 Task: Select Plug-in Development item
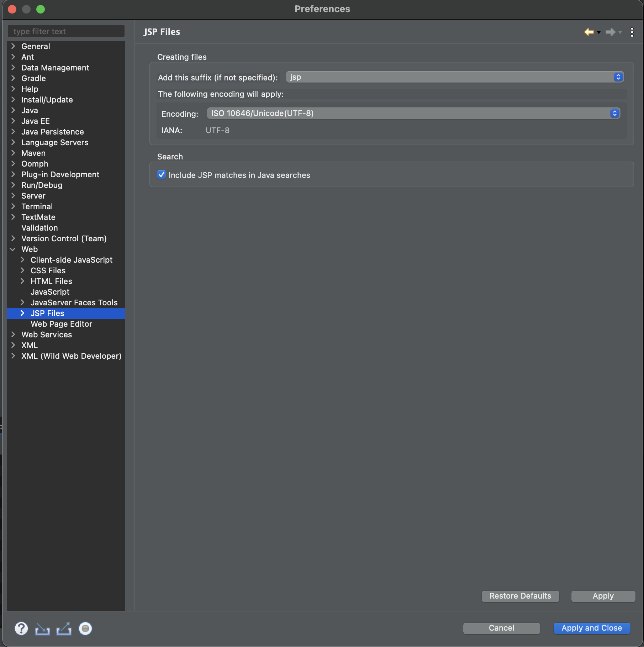[60, 174]
